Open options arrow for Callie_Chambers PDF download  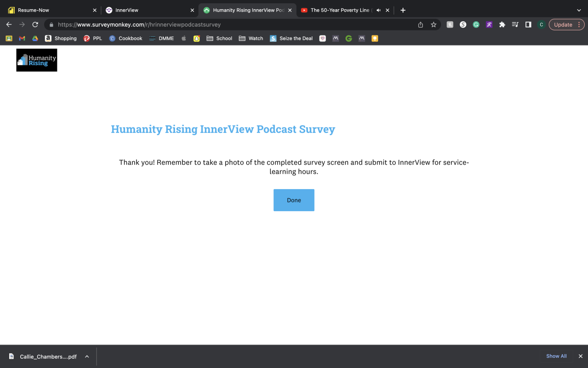pos(87,356)
